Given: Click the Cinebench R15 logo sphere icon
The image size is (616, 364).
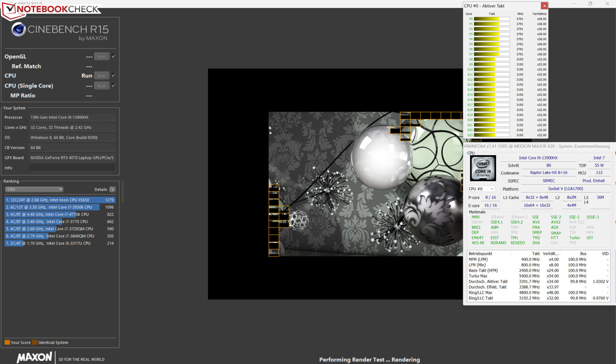Looking at the screenshot, I should coord(19,29).
